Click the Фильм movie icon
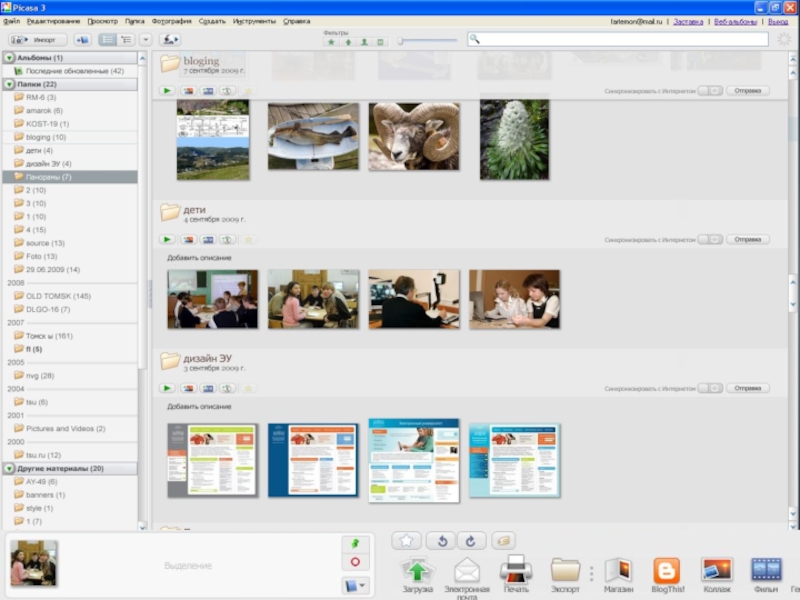The image size is (800, 600). [766, 576]
